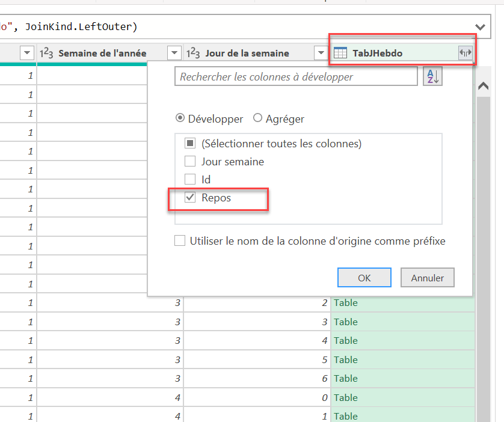Toggle Sélectionner toutes les colonnes
The image size is (504, 422).
click(189, 144)
